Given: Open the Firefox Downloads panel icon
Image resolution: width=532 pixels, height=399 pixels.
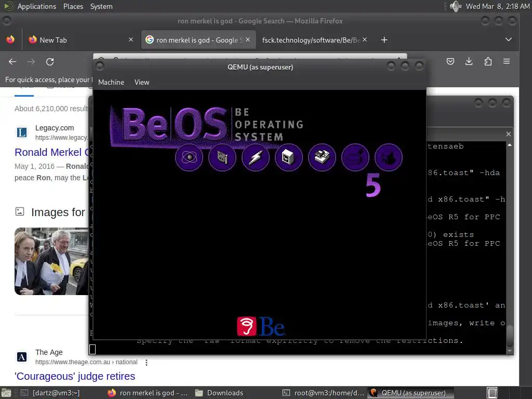Looking at the screenshot, I should [x=469, y=61].
